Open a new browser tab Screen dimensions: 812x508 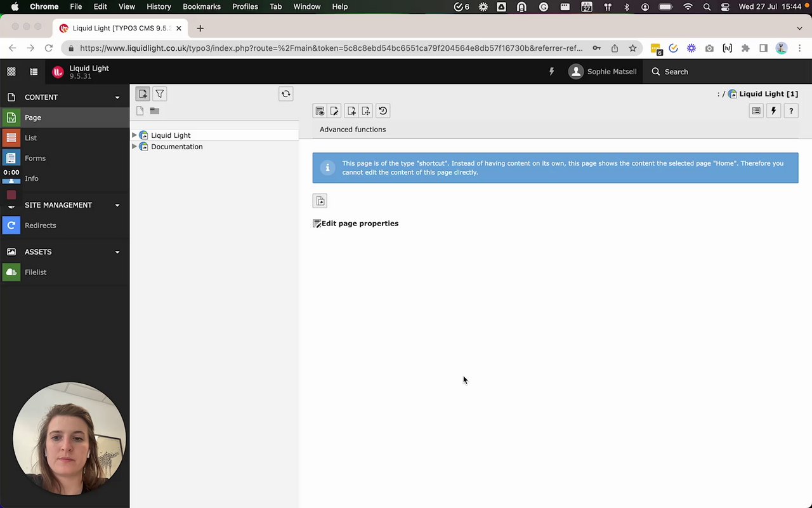[200, 28]
